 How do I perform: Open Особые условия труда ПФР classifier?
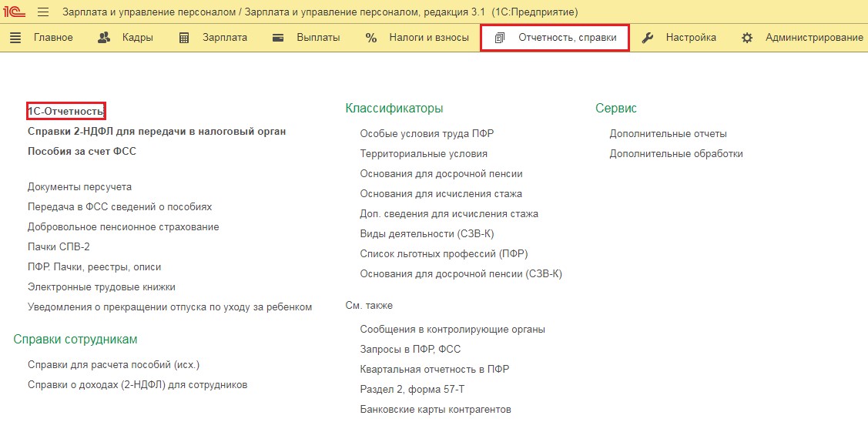[x=427, y=133]
